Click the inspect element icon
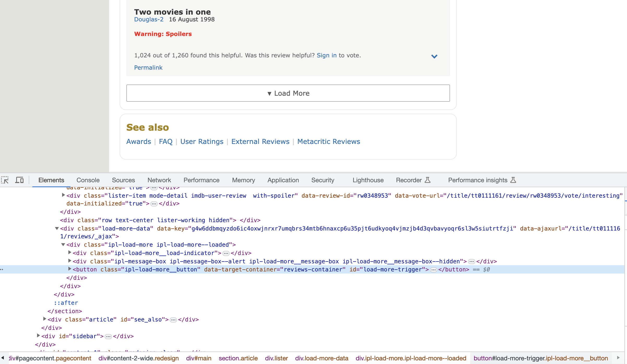This screenshot has width=627, height=364. tap(7, 180)
